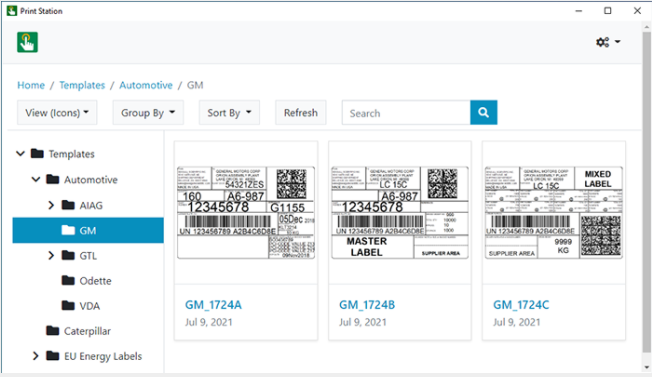Open the Group By dropdown
Viewport: 652px width, 377px height.
[x=148, y=112]
